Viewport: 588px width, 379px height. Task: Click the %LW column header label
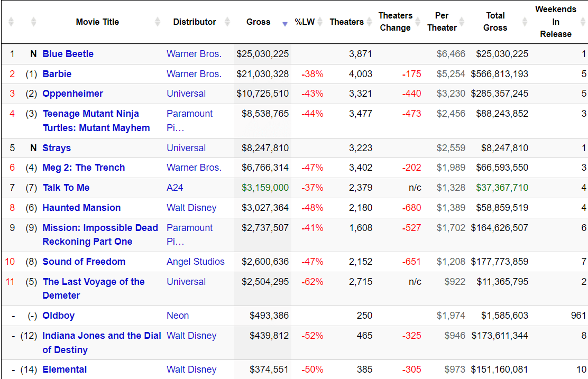pyautogui.click(x=305, y=22)
